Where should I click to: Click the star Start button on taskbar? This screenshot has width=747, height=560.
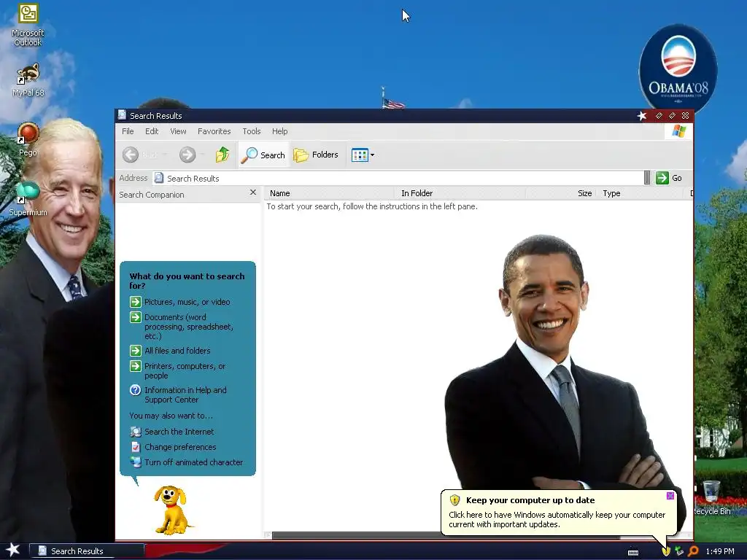(x=13, y=551)
